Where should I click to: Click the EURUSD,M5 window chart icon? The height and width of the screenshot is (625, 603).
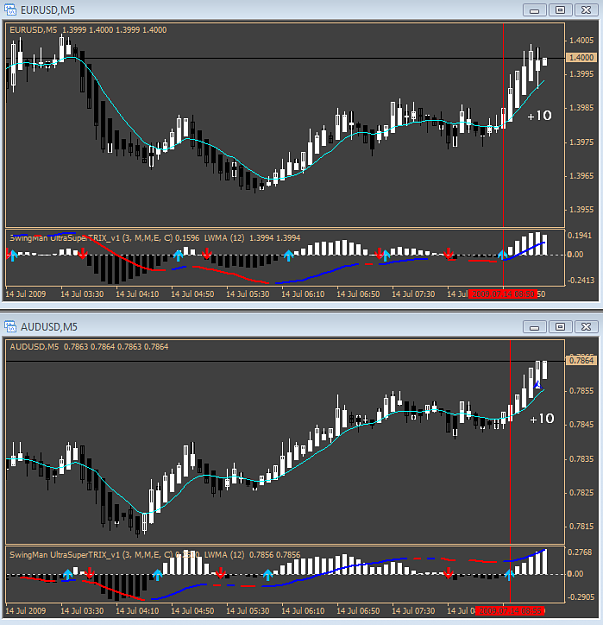pyautogui.click(x=10, y=10)
